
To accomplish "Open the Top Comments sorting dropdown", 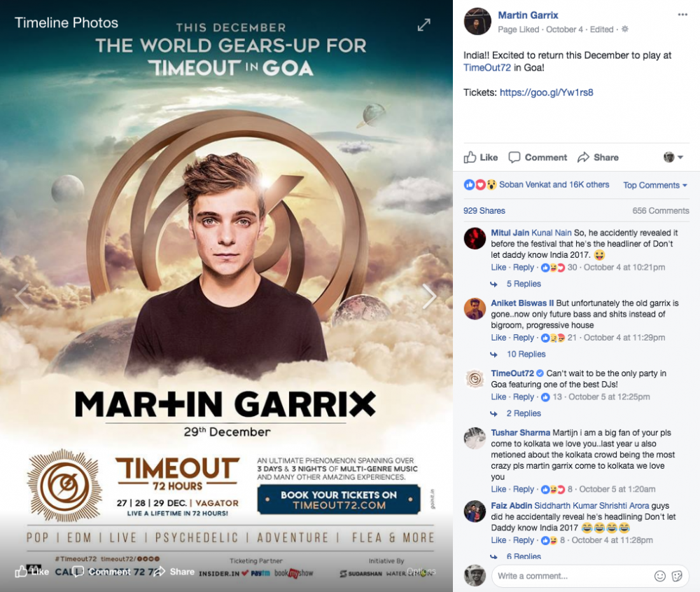I will [655, 185].
